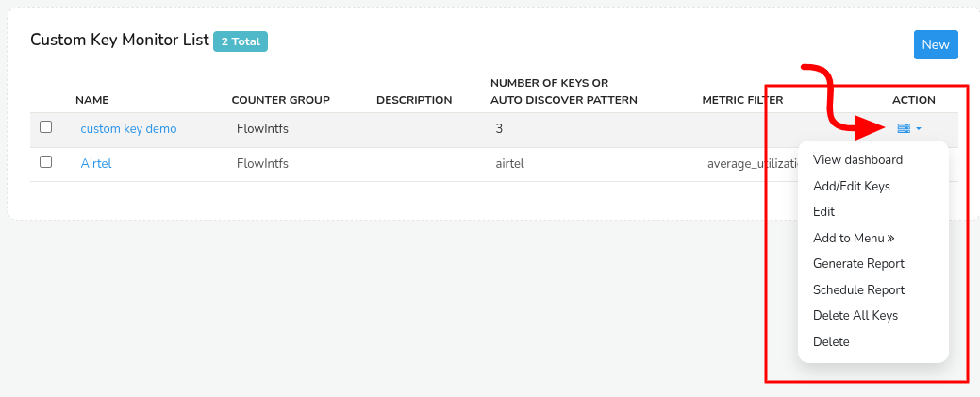Viewport: 980px width, 397px height.
Task: Tick the checkbox for custom key demo row
Action: tap(45, 127)
